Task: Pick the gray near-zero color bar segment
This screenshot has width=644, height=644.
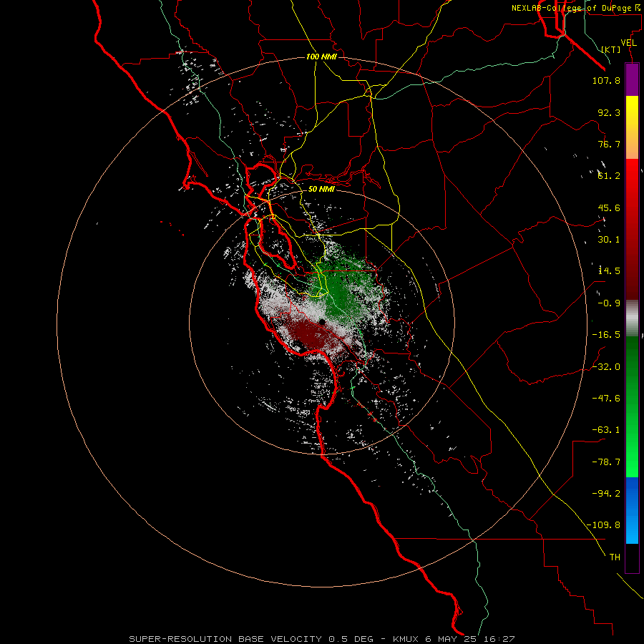Action: point(632,318)
